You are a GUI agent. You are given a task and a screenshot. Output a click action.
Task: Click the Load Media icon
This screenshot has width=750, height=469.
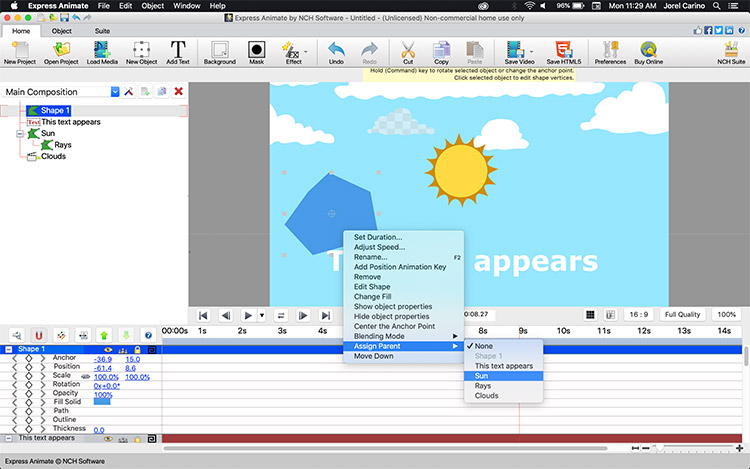point(102,53)
